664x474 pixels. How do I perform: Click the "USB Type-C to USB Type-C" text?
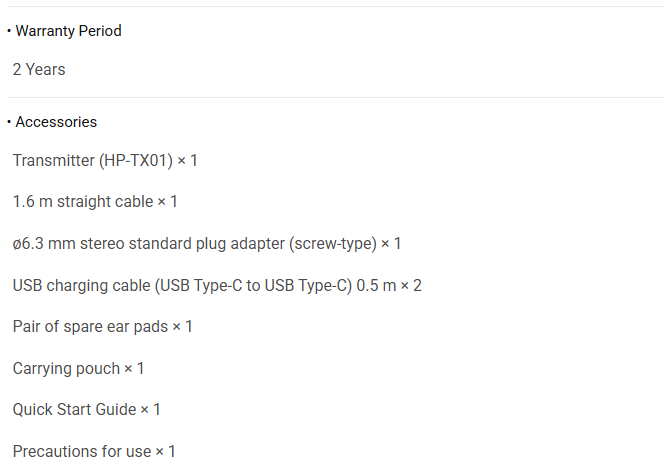coord(253,286)
